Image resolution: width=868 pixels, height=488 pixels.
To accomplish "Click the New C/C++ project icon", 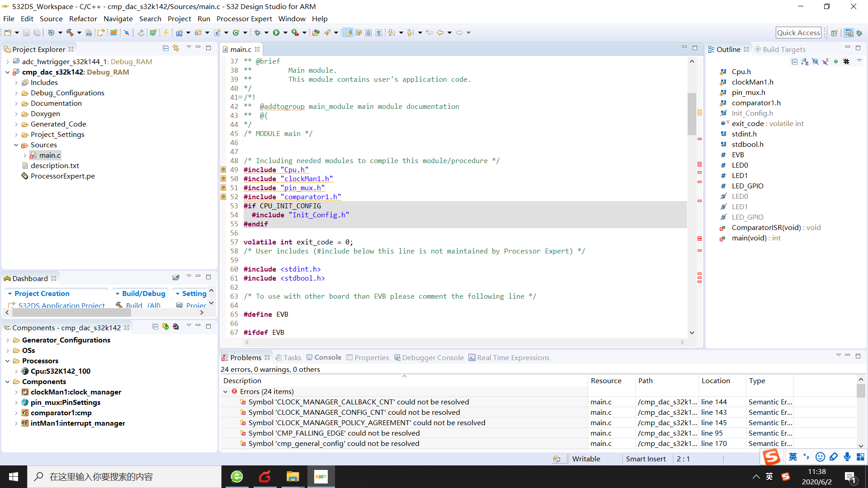I will [179, 33].
